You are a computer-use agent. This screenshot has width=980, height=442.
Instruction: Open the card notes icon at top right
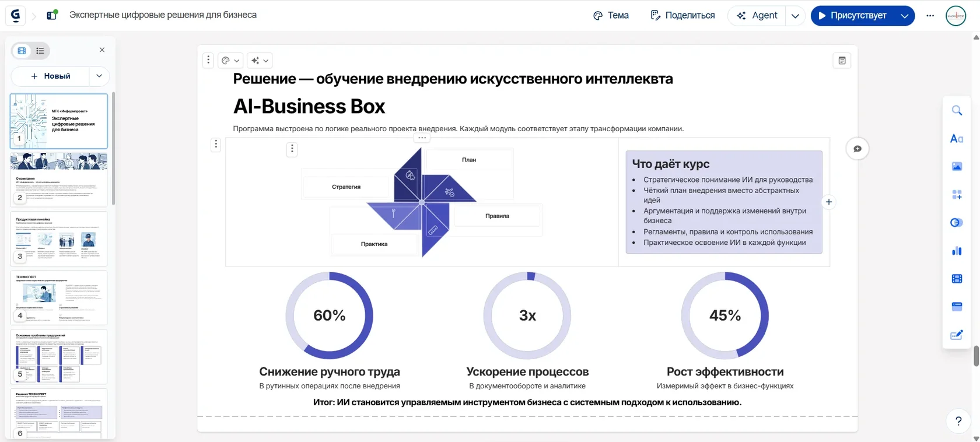tap(842, 61)
